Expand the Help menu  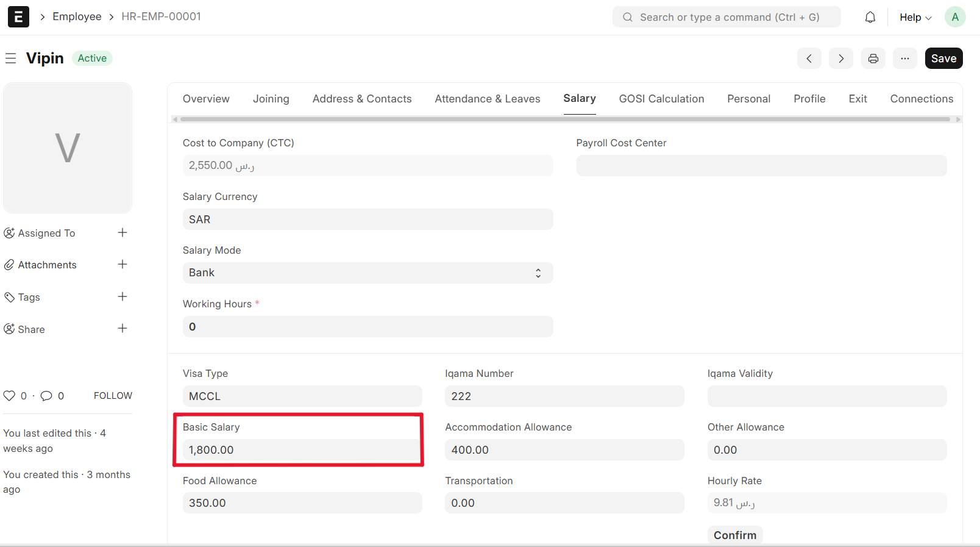[x=915, y=17]
